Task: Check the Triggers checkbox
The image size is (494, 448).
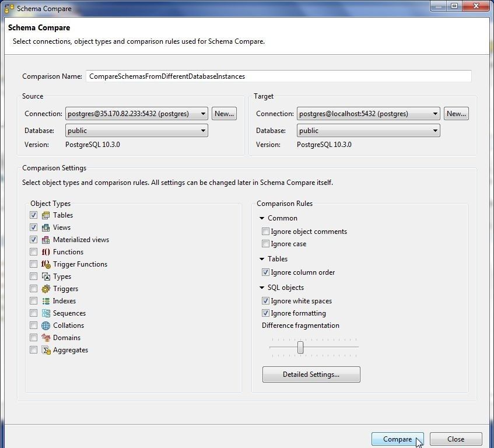Action: click(33, 289)
